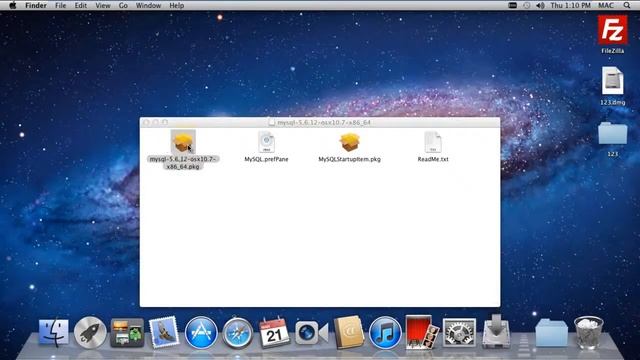
Task: Minimize the mysql Finder window
Action: pos(156,122)
